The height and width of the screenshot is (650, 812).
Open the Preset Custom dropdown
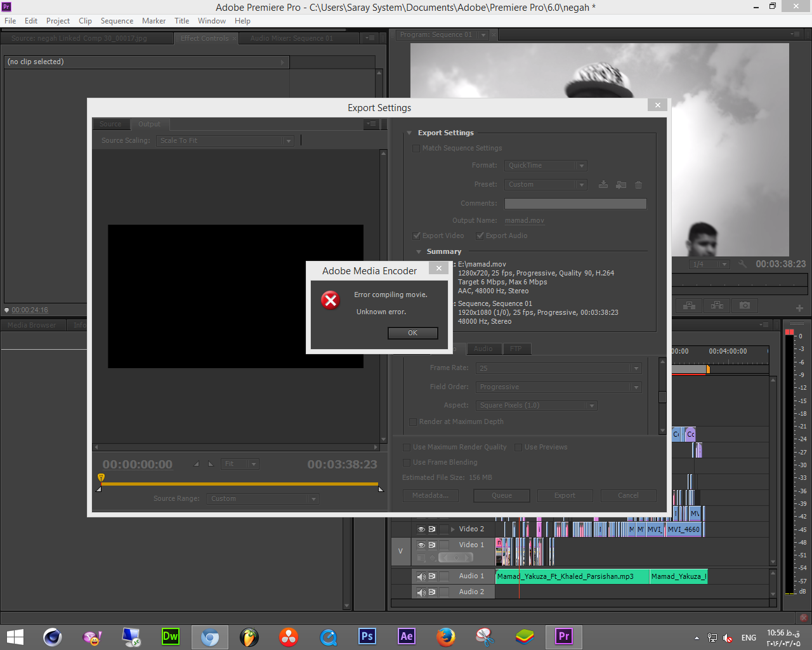[x=546, y=185]
